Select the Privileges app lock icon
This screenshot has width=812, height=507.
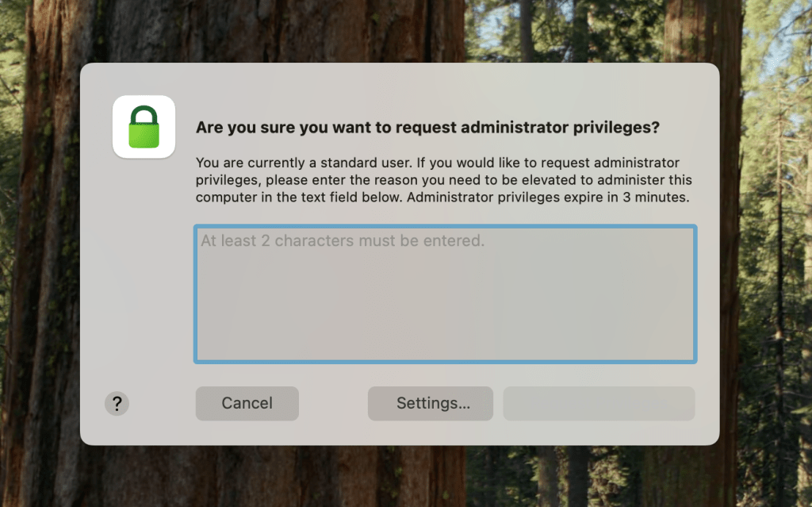tap(144, 127)
